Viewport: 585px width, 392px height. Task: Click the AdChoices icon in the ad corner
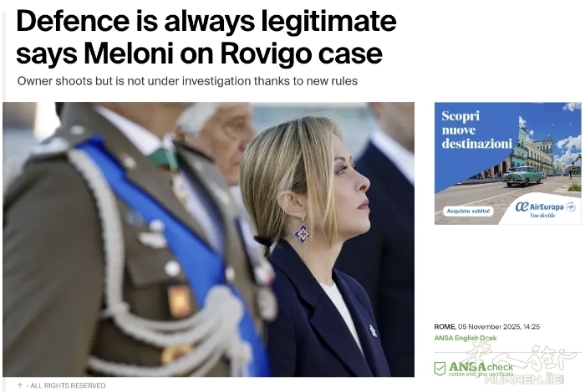click(x=577, y=105)
